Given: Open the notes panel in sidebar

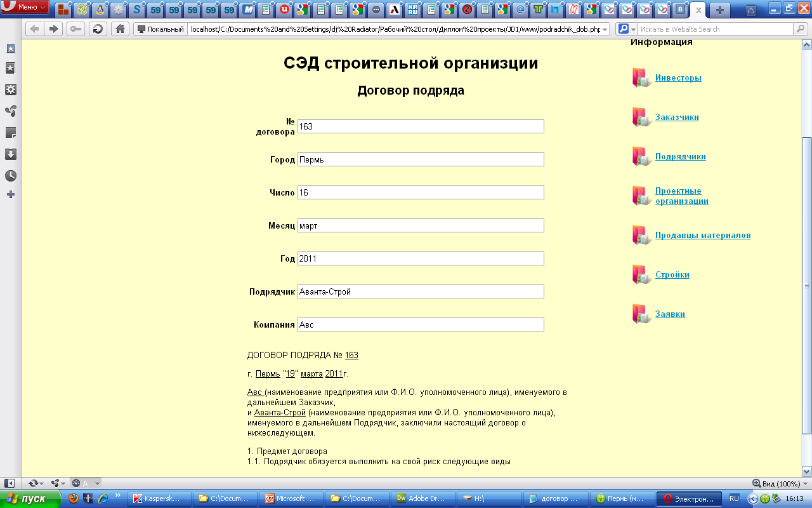Looking at the screenshot, I should point(10,133).
